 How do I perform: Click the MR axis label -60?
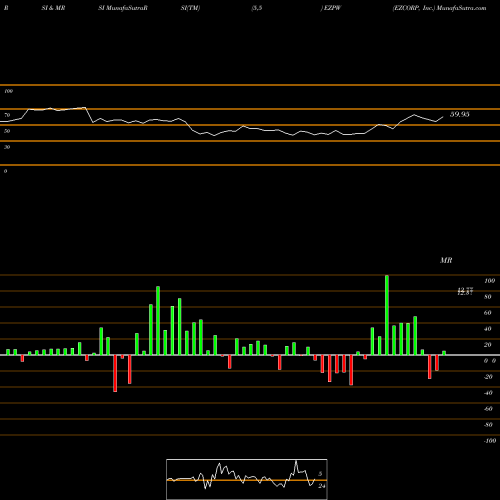(488, 409)
